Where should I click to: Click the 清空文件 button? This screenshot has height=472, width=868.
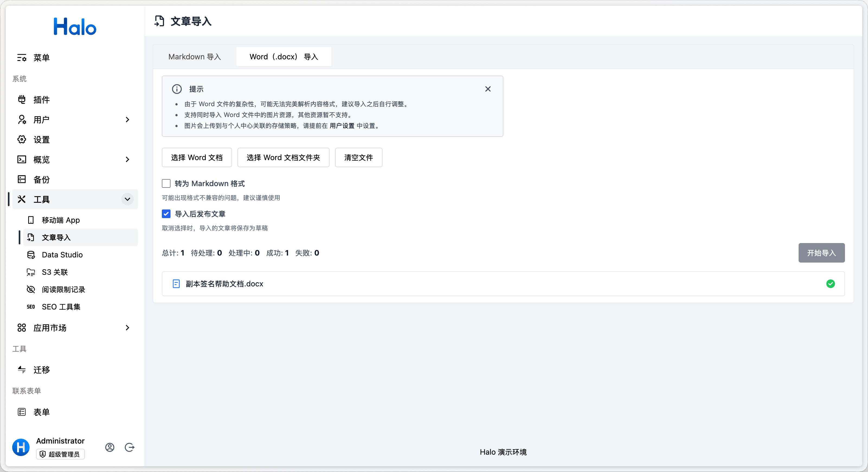[x=358, y=157]
